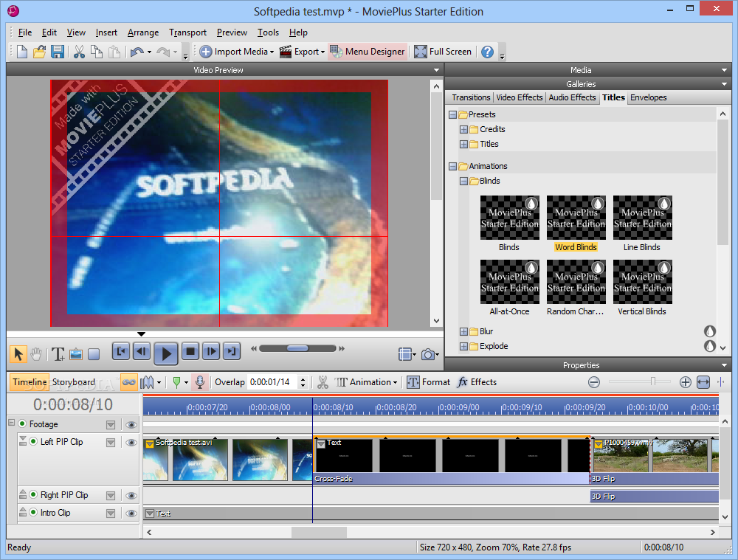The image size is (738, 560).
Task: Click the microphone narration icon
Action: (199, 382)
